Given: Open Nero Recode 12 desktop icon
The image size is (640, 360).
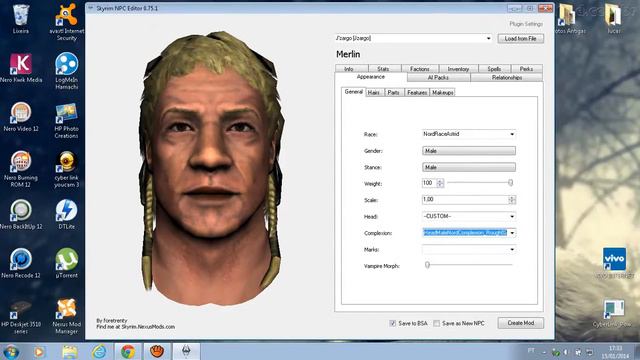Looking at the screenshot, I should pyautogui.click(x=21, y=263).
